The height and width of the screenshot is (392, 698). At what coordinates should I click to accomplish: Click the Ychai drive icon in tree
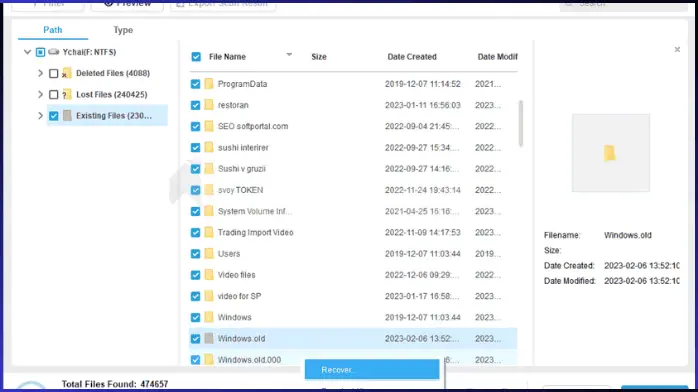pyautogui.click(x=54, y=52)
